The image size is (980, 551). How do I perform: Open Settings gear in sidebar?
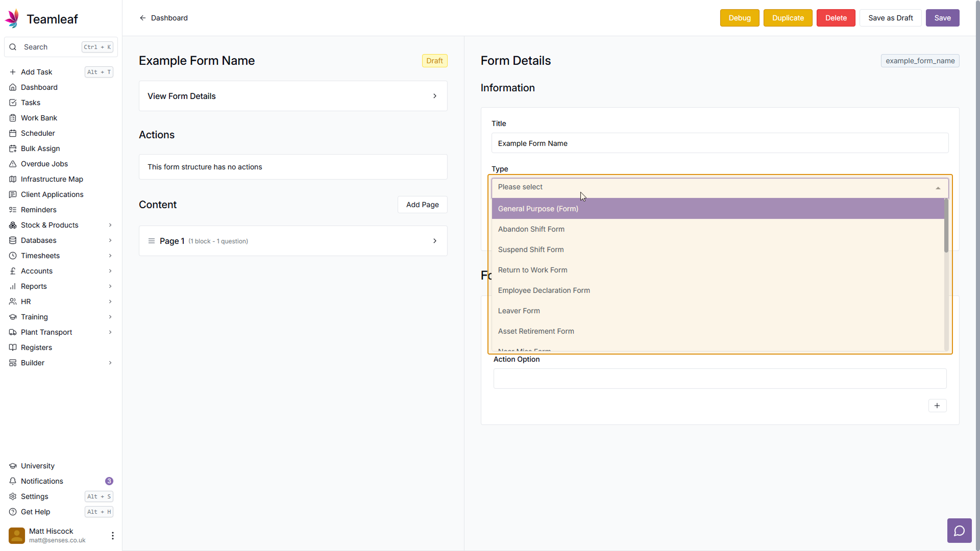13,496
